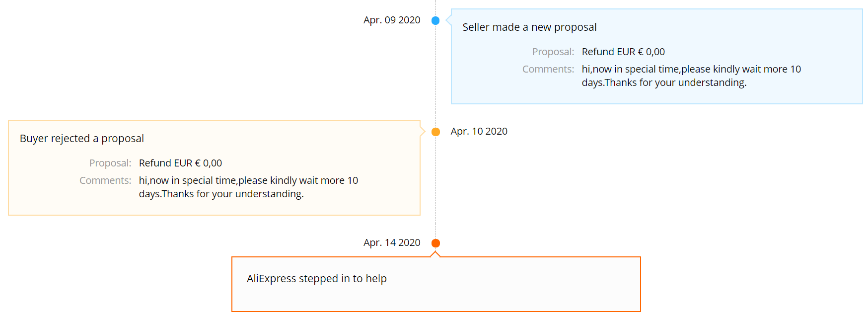The width and height of the screenshot is (868, 319).
Task: Click the Comments label in the yellow box
Action: [x=105, y=180]
